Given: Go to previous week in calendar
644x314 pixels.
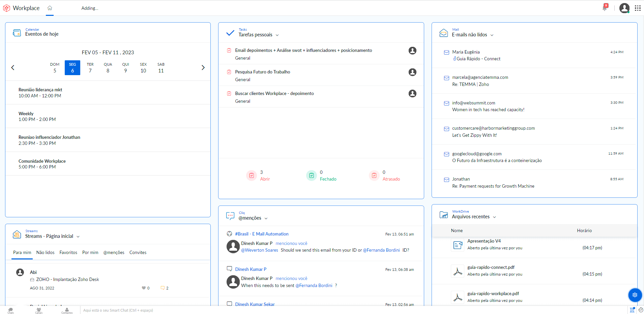Looking at the screenshot, I should click(13, 67).
